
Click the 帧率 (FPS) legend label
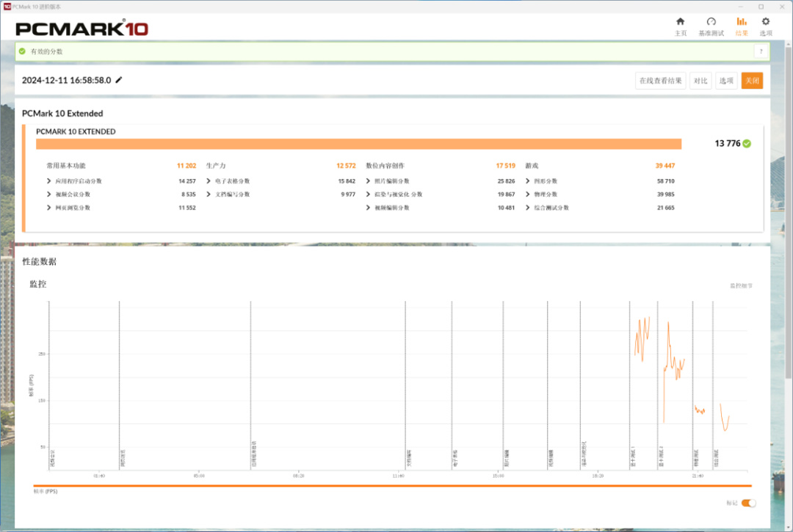(46, 492)
